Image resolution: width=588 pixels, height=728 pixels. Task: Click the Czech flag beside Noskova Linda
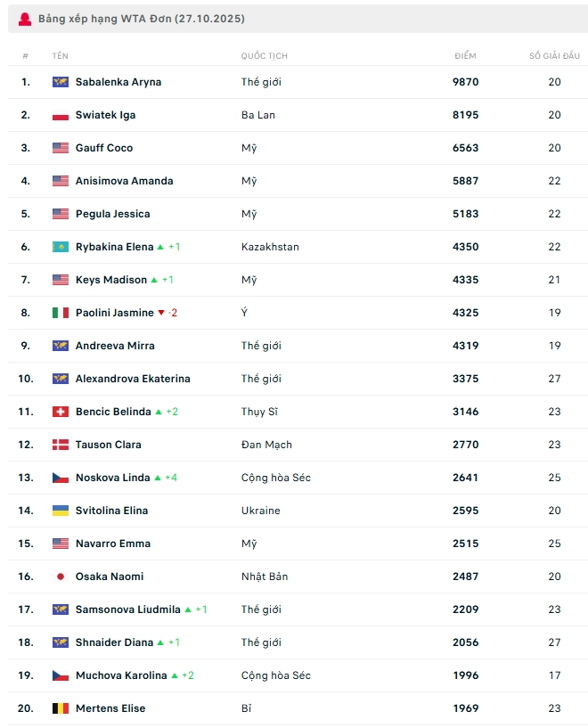pyautogui.click(x=61, y=478)
